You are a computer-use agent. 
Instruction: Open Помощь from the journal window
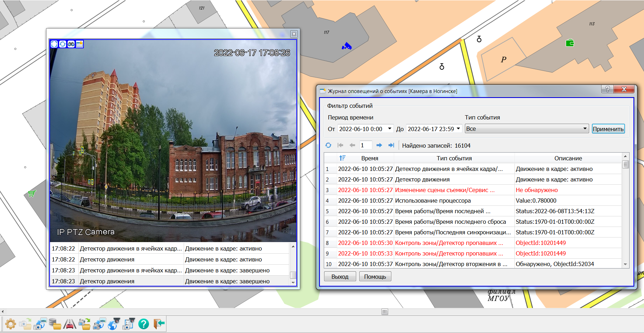(x=375, y=276)
